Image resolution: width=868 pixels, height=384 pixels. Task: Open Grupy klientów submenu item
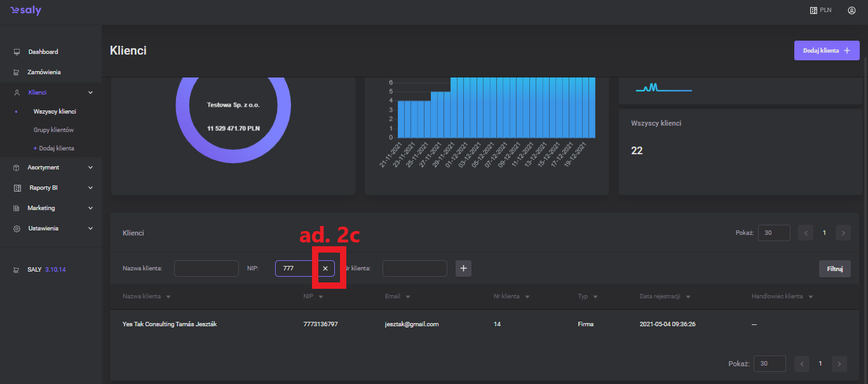[x=53, y=129]
